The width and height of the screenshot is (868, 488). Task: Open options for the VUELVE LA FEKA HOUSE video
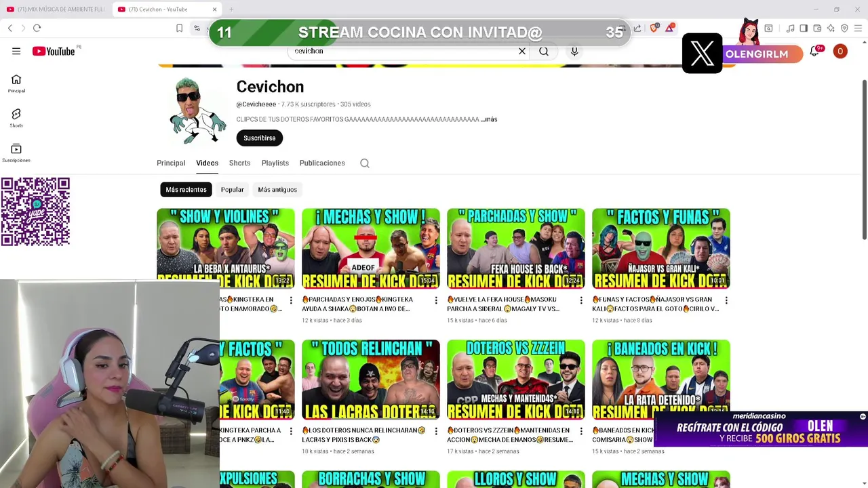[x=581, y=300]
